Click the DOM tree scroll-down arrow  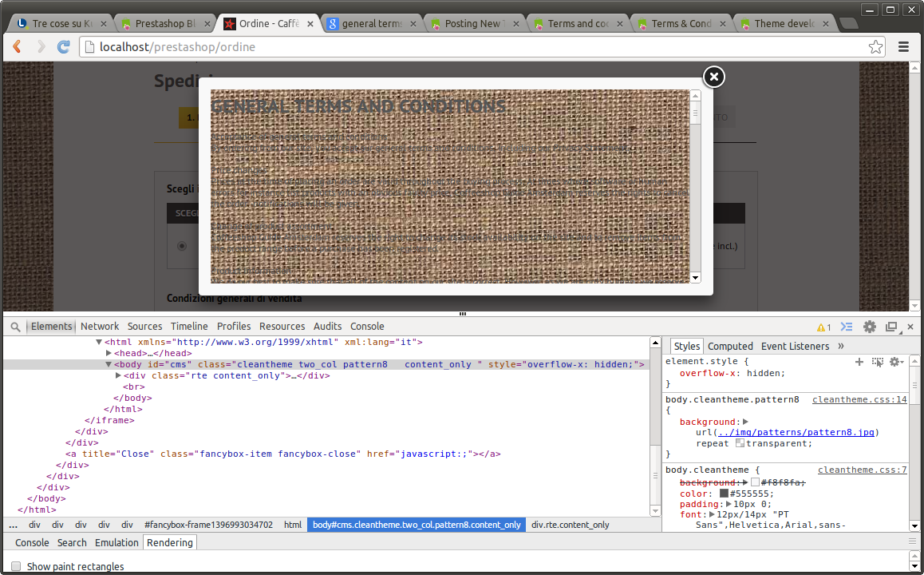(655, 511)
